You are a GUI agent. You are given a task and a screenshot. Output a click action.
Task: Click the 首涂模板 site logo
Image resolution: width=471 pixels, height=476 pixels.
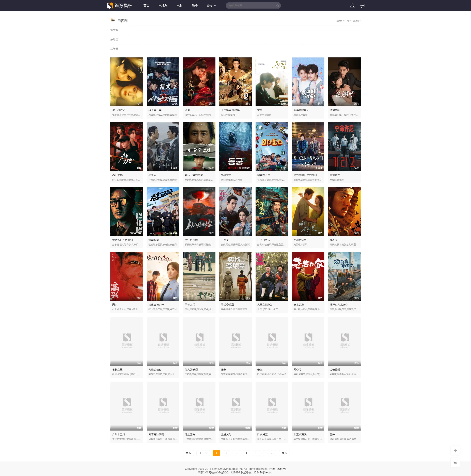pos(120,5)
